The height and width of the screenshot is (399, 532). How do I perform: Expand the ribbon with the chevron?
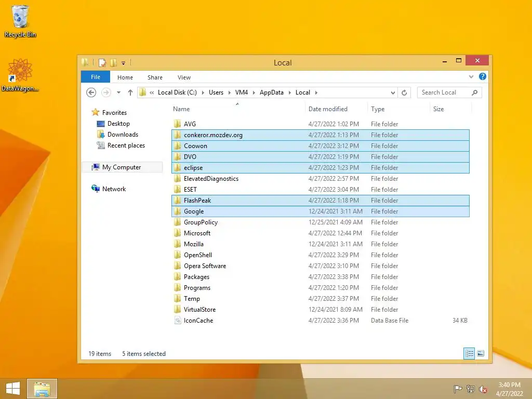click(471, 77)
